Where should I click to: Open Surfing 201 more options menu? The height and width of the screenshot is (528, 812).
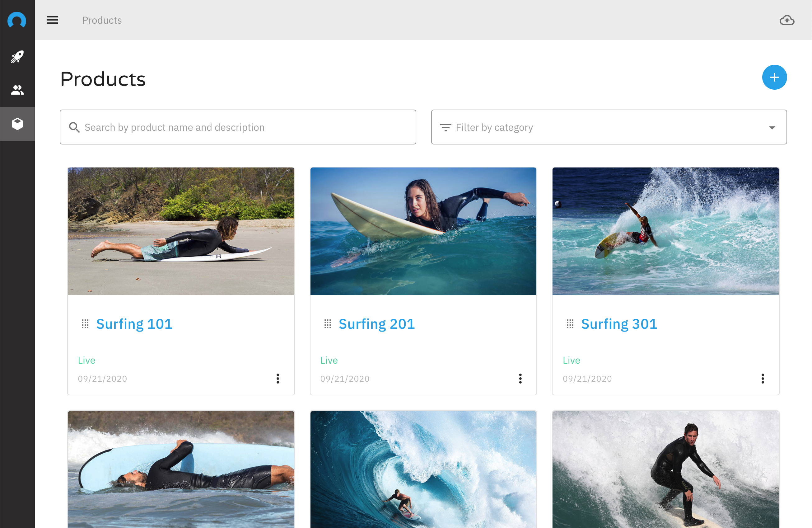click(x=520, y=379)
